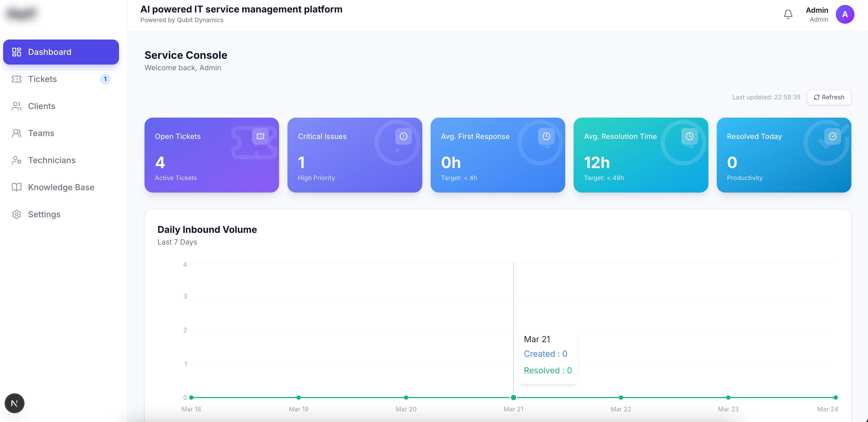
Task: Click the Technicians icon
Action: pyautogui.click(x=17, y=160)
